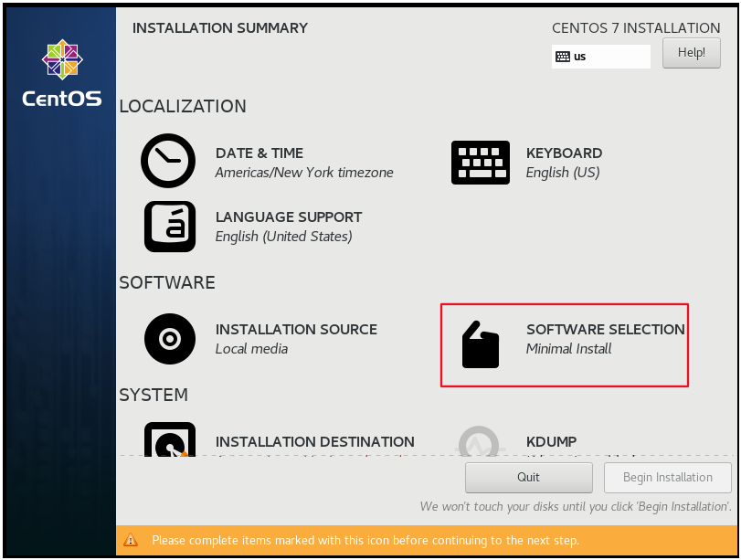Open the DATE & TIME settings
Screen dimensions: 741x560
click(x=259, y=153)
